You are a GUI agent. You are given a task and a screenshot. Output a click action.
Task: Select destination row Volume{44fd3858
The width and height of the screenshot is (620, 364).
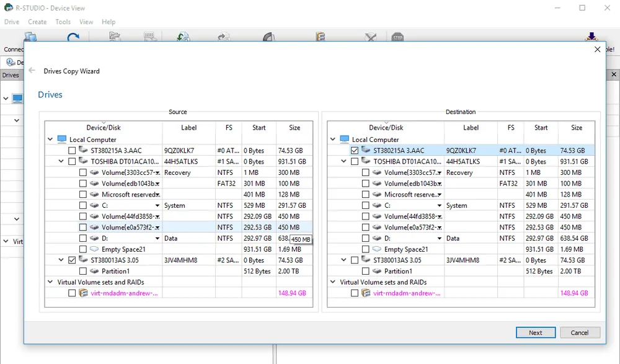tap(461, 216)
